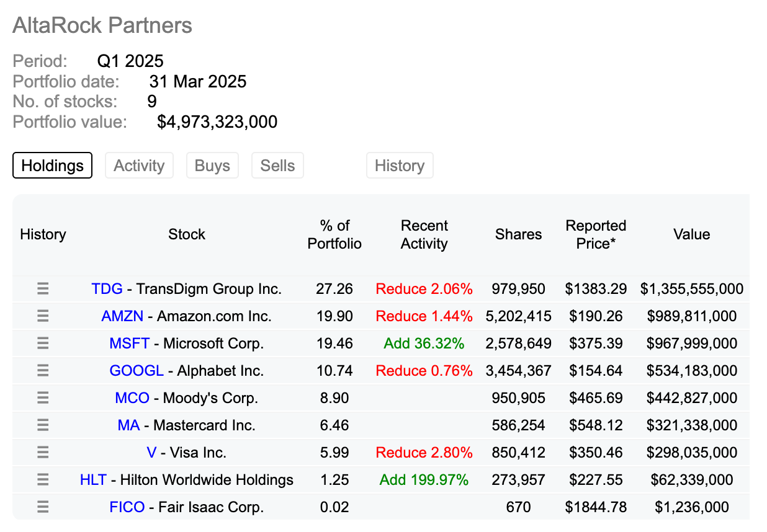Click the % of Portfolio column header
Screen dimensions: 767x532
[334, 234]
